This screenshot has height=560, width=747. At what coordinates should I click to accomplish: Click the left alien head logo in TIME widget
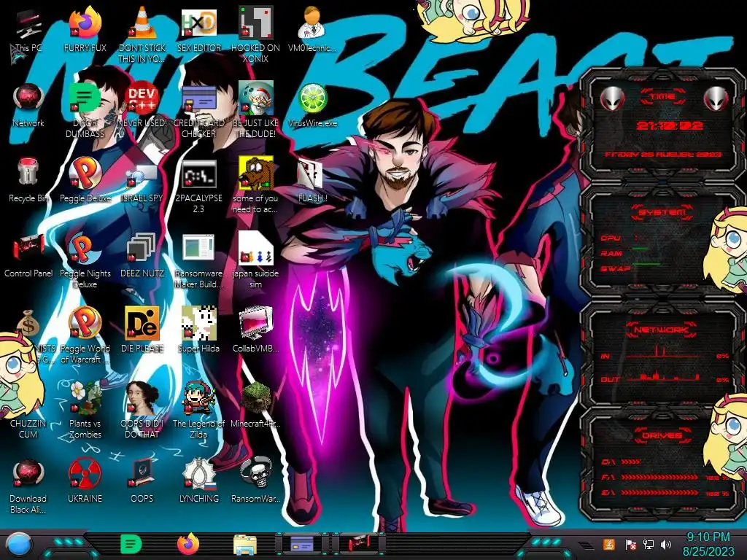pos(612,98)
